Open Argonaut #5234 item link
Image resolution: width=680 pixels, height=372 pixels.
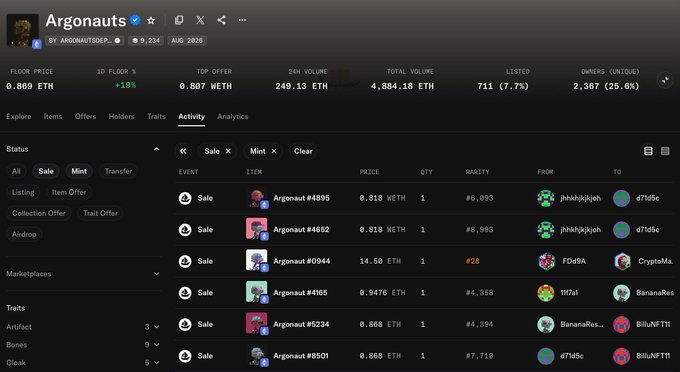pyautogui.click(x=301, y=324)
